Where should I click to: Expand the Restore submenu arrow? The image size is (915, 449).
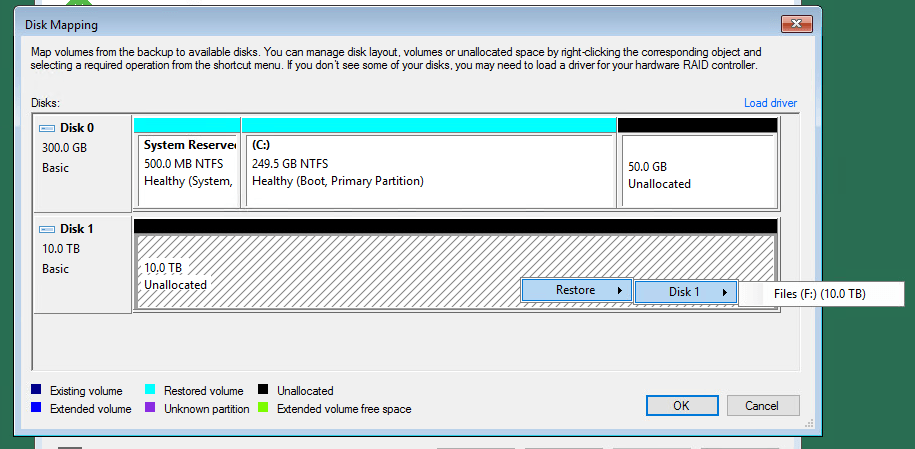619,290
